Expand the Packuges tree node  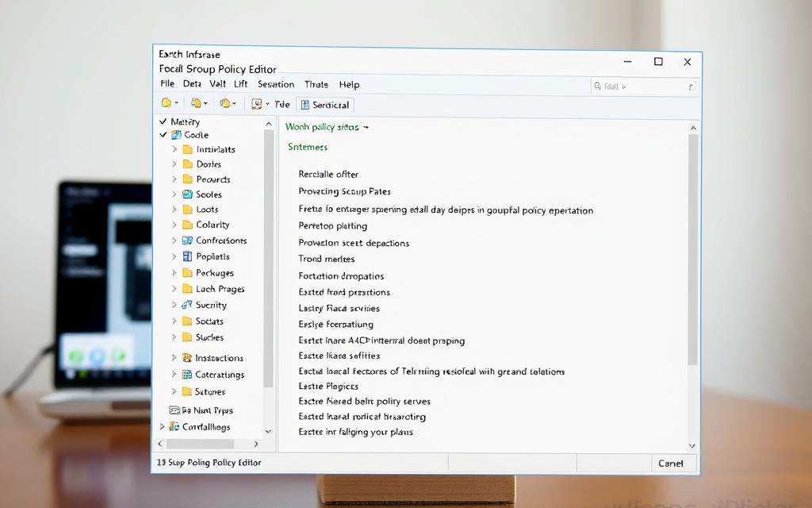tap(174, 273)
